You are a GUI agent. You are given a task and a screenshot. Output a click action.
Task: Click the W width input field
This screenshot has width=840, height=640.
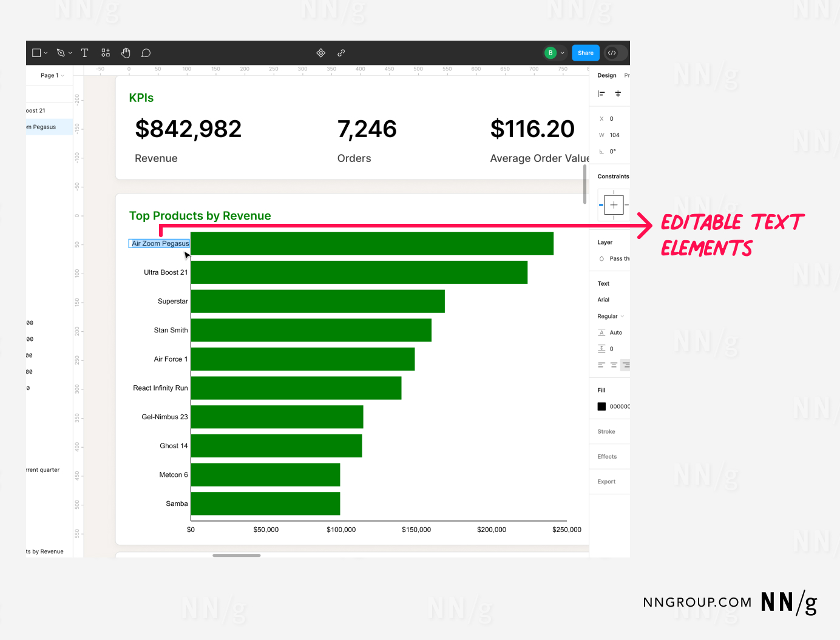(x=615, y=135)
